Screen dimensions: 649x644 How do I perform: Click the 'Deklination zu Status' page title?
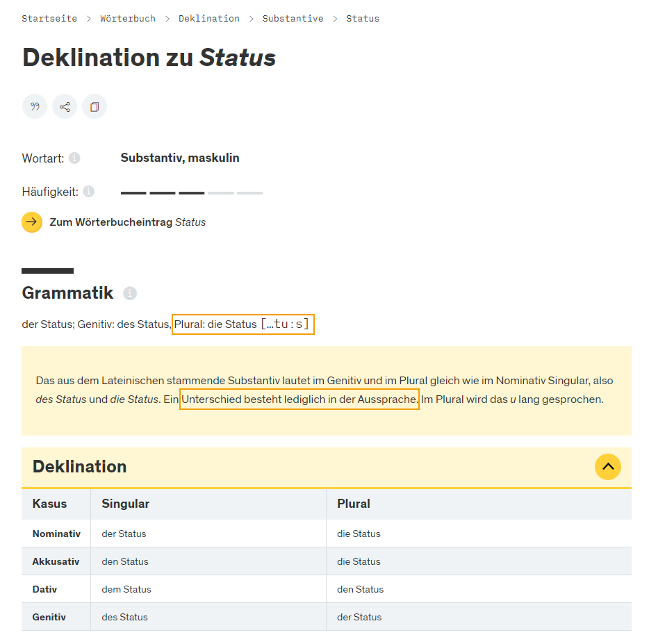149,57
